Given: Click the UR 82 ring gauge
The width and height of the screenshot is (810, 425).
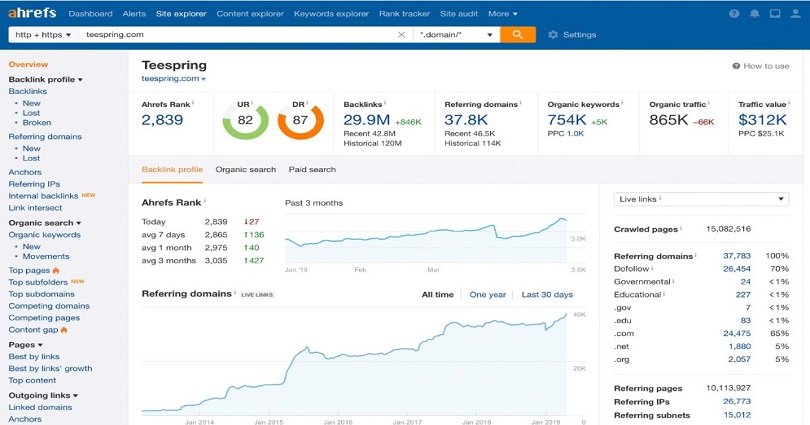Looking at the screenshot, I should [x=245, y=121].
